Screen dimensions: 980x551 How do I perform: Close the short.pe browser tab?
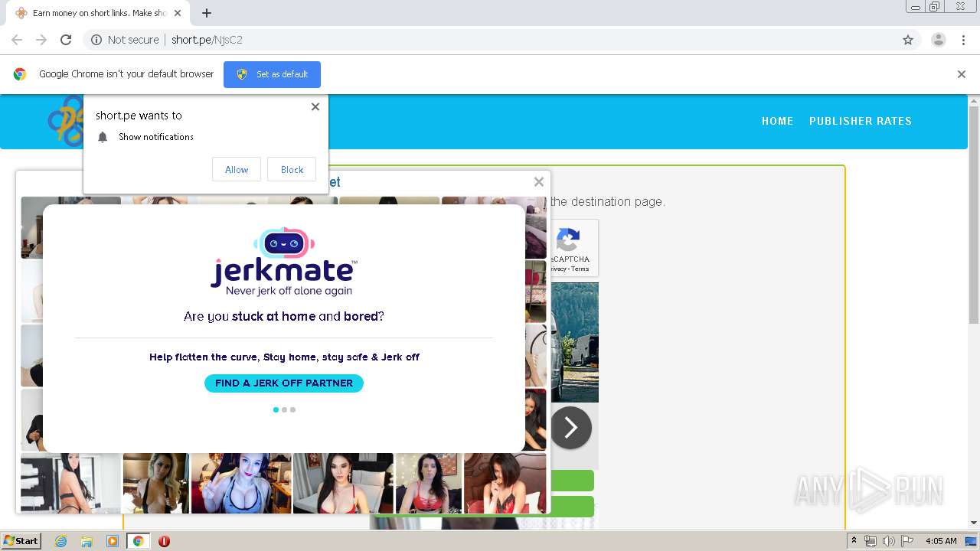(x=178, y=13)
